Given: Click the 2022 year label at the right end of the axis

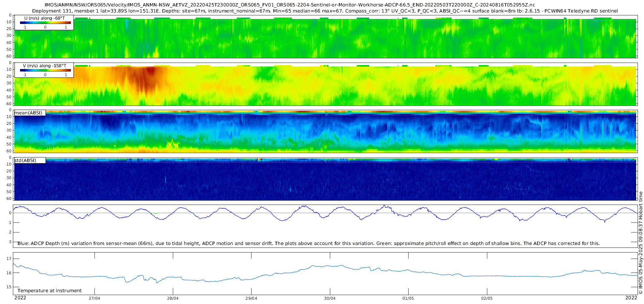Looking at the screenshot, I should [631, 298].
